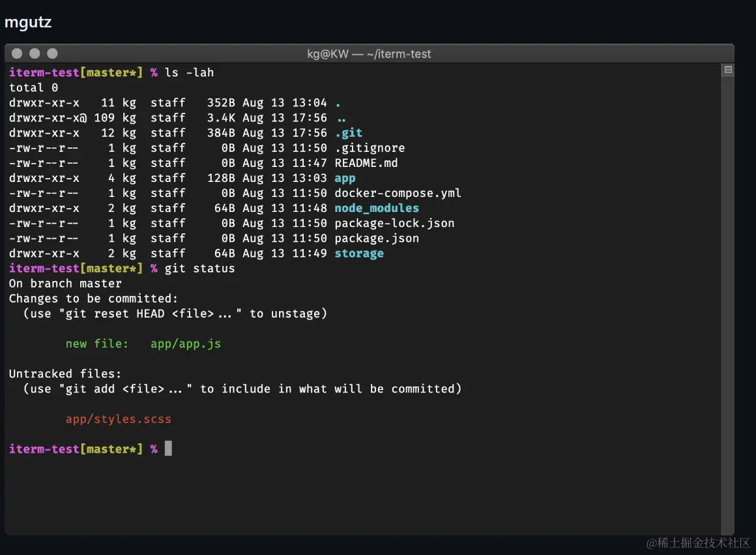Click the close window button
The image size is (756, 555).
17,53
